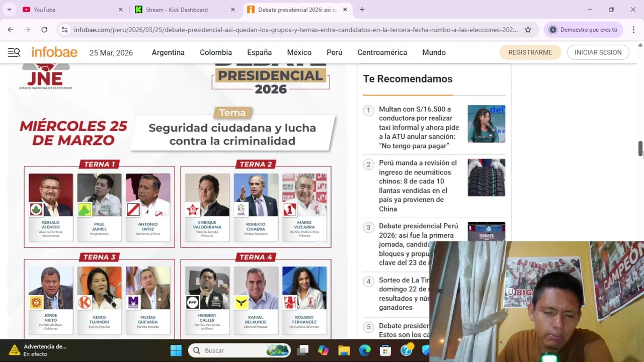This screenshot has height=362, width=644.
Task: Open the infobae hamburger search menu
Action: point(14,52)
